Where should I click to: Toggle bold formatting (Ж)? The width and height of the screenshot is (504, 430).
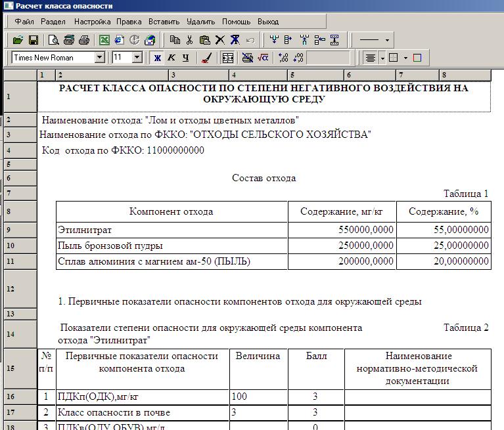point(157,58)
